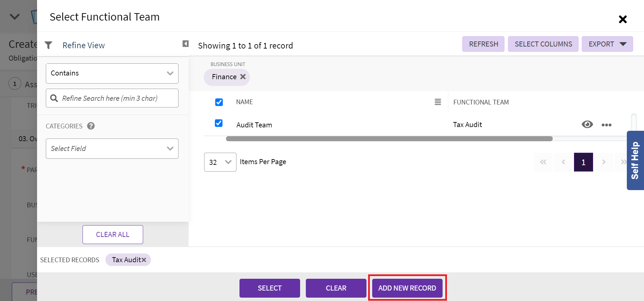Click the horizontal scrollbar under the table
The width and height of the screenshot is (644, 301).
389,139
